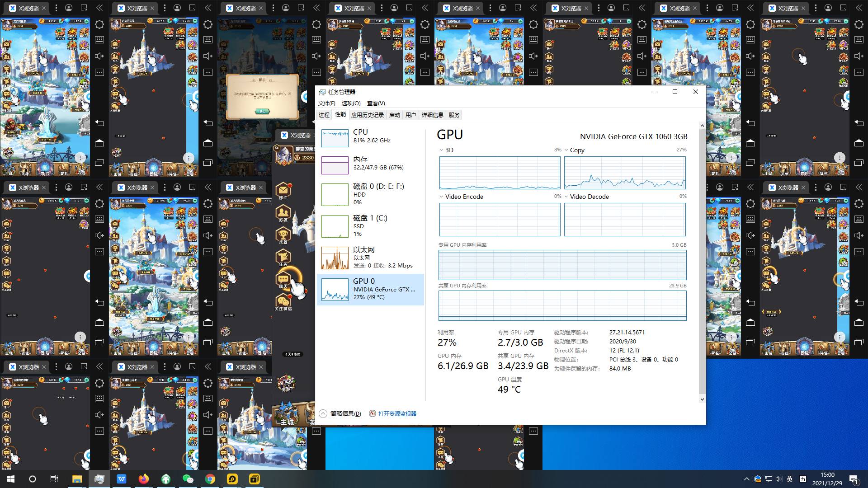This screenshot has height=488, width=868.
Task: Confirm the 提示 dialog in game window
Action: click(262, 111)
